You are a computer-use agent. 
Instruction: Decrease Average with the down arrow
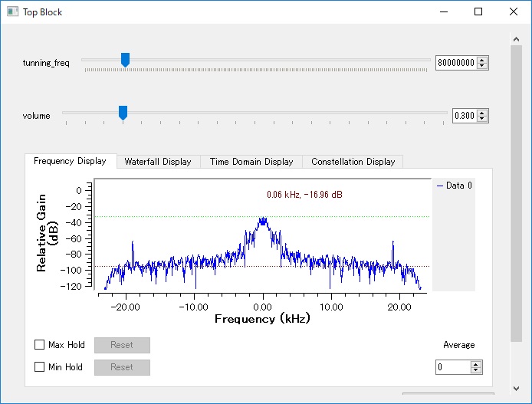(x=476, y=370)
